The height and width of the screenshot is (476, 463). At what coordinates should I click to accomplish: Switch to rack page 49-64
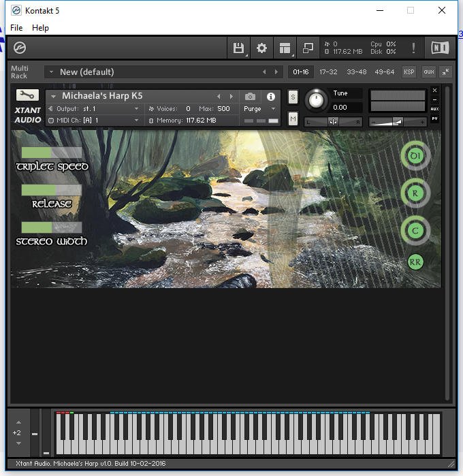[385, 72]
